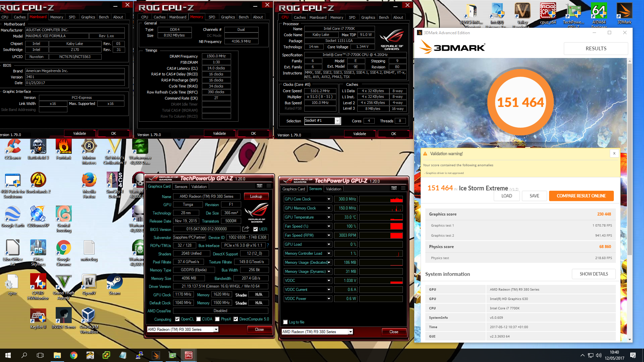Click the Chrome icon in the taskbar
This screenshot has width=644, height=362.
click(x=74, y=355)
